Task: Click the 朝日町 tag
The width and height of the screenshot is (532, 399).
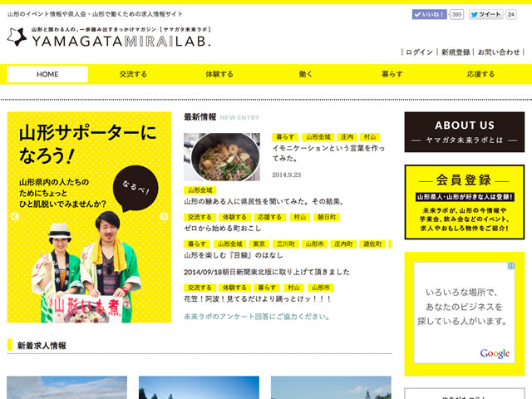Action: click(x=327, y=217)
